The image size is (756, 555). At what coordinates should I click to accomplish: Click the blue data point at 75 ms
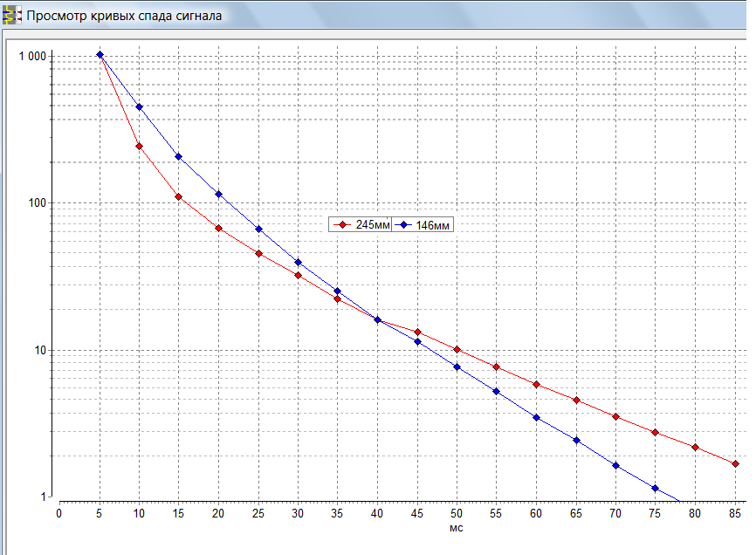(x=656, y=489)
